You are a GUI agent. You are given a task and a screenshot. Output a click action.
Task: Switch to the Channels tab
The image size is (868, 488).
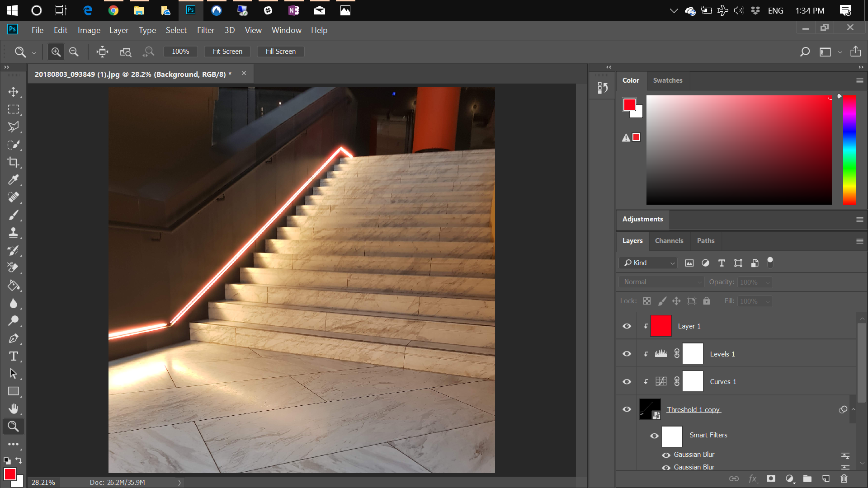(x=669, y=241)
